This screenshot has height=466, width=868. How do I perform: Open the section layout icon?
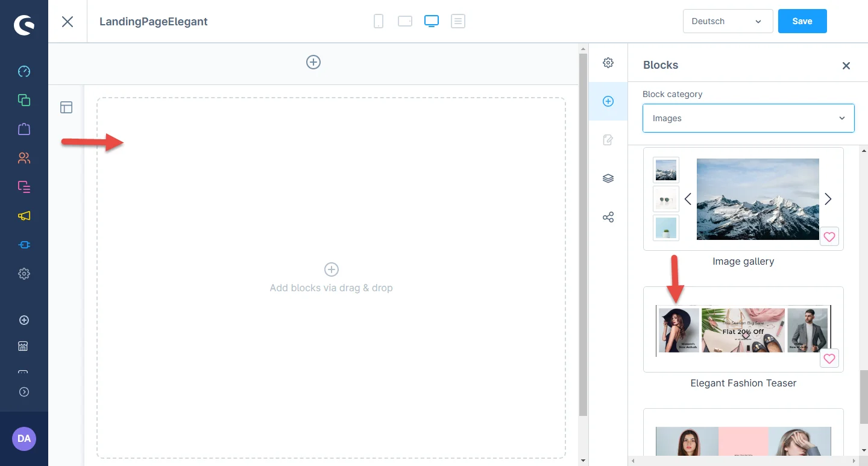[x=66, y=107]
